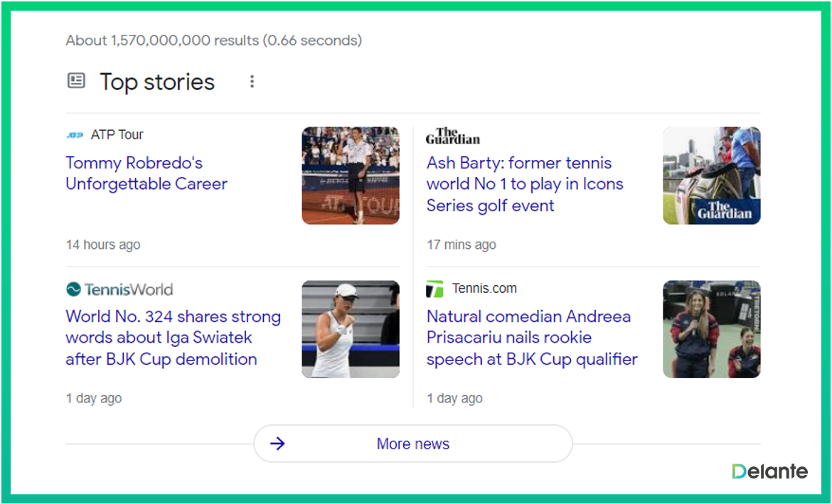Click the Tennis.com favicon icon

(x=434, y=289)
